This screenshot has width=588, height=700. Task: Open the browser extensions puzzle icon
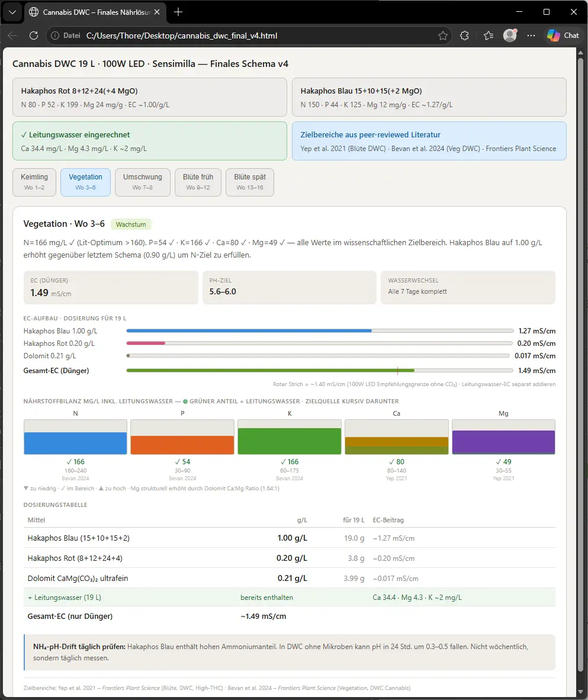click(x=465, y=36)
